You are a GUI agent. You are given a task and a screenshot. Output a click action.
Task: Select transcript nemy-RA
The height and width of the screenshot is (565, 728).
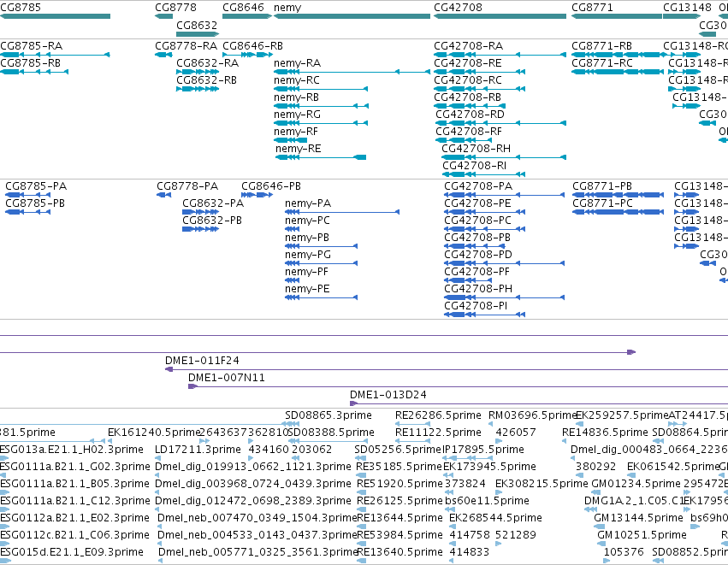coord(352,72)
